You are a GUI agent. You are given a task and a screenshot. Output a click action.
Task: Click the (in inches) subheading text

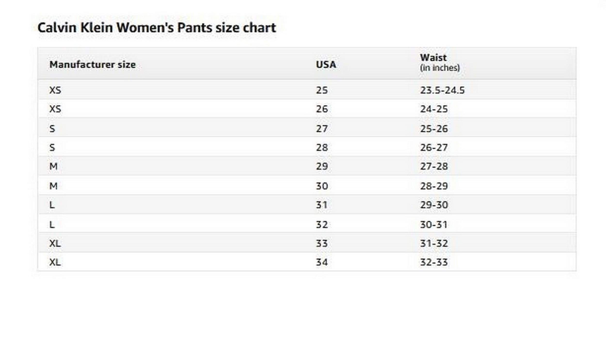[x=439, y=68]
